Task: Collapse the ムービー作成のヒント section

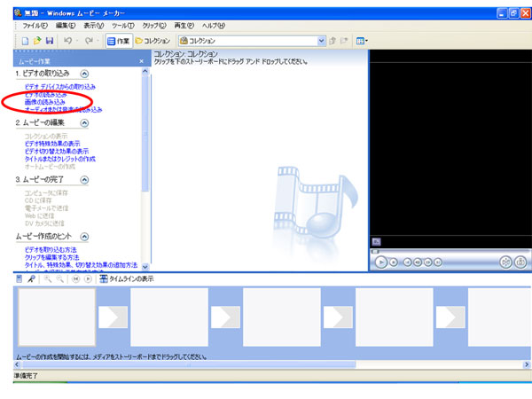Action: [x=84, y=237]
